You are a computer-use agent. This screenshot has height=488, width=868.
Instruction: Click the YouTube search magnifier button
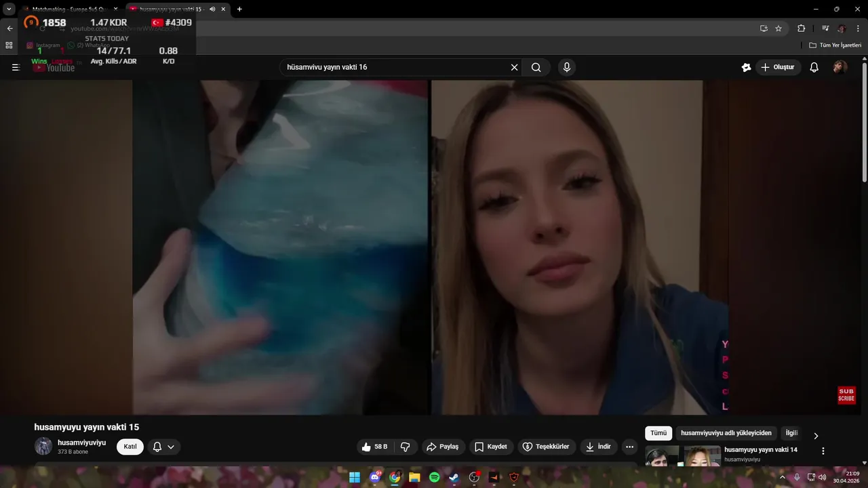[x=536, y=67]
